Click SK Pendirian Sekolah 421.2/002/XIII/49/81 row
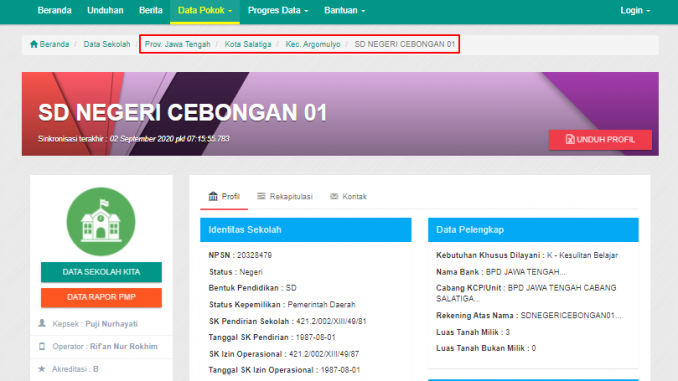The image size is (678, 381). (x=288, y=321)
